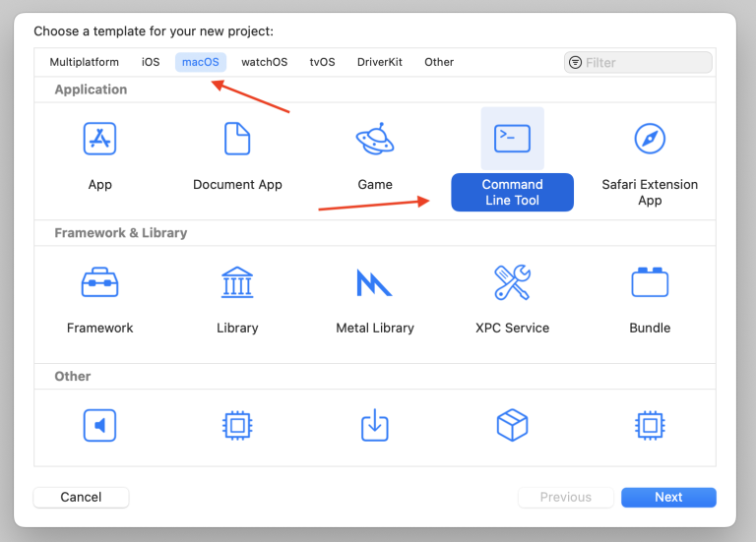Select the download-arrow icon template in Other section
This screenshot has width=756, height=542.
pos(374,425)
